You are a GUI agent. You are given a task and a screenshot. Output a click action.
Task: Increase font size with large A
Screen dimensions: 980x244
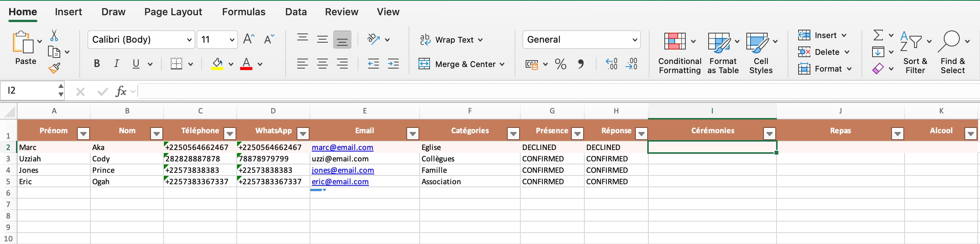(249, 39)
